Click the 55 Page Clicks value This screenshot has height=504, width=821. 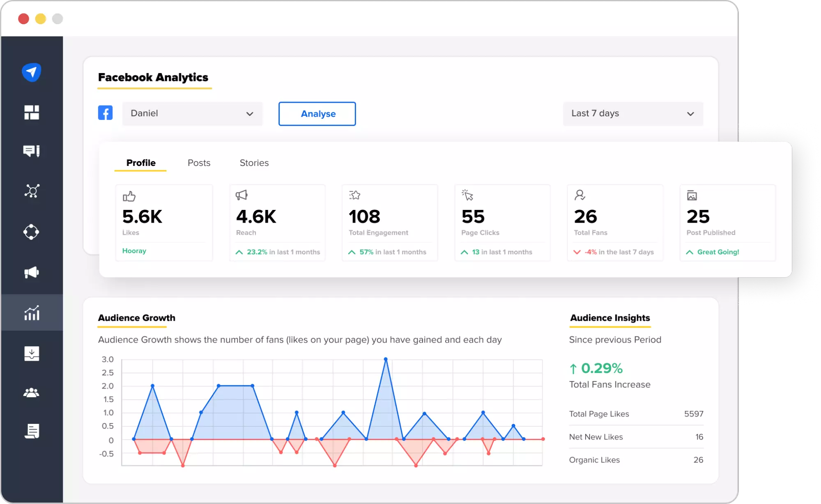(473, 216)
